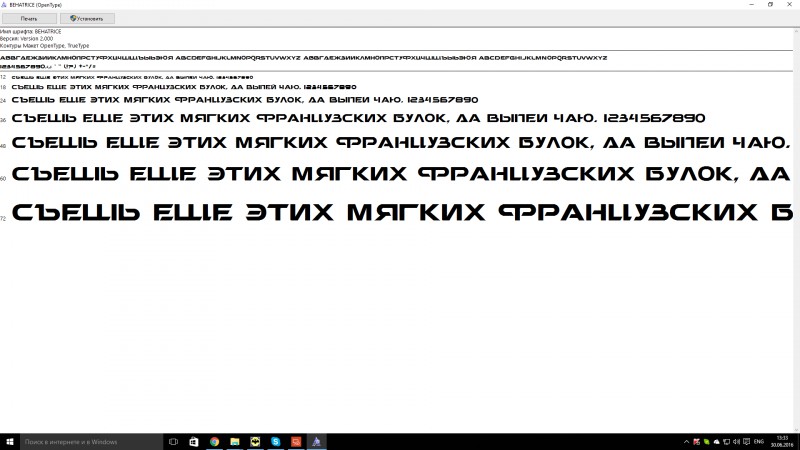The height and width of the screenshot is (450, 800).
Task: Restore down the font viewer window
Action: (x=770, y=5)
